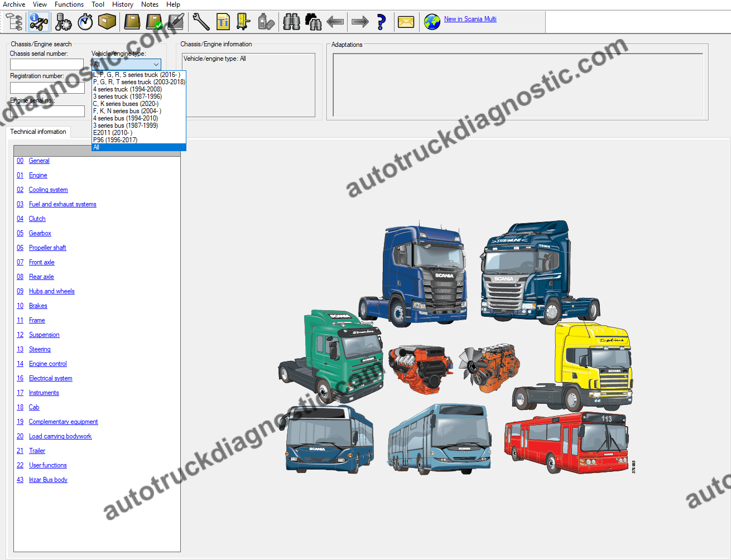
Task: Click the 'Electrical system' group link
Action: (50, 378)
